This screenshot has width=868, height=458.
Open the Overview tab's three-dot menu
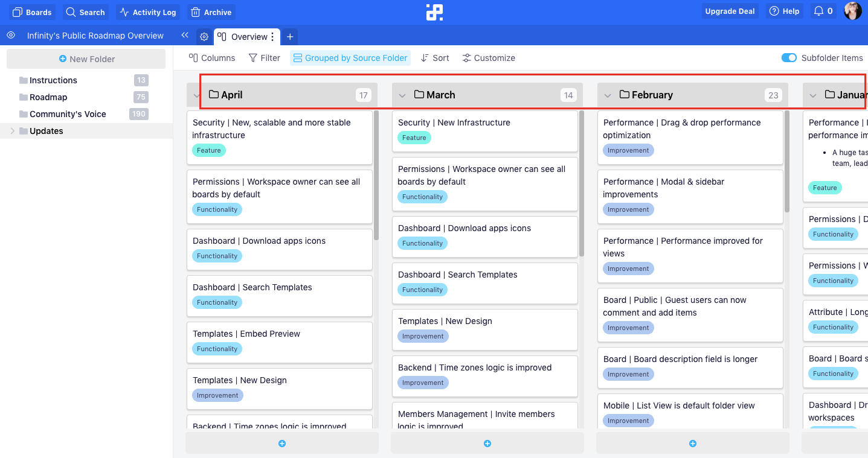[x=272, y=37]
